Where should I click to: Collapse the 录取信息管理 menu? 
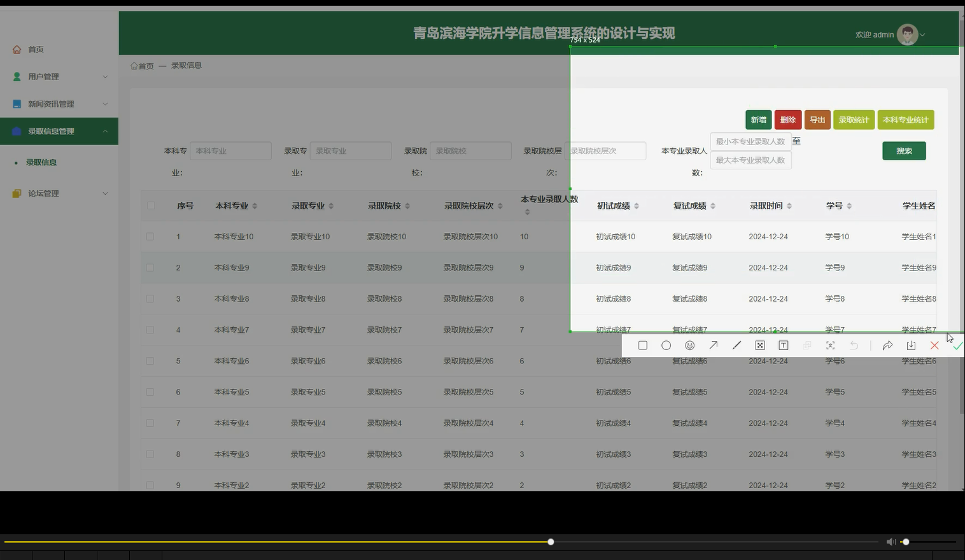[x=59, y=130]
